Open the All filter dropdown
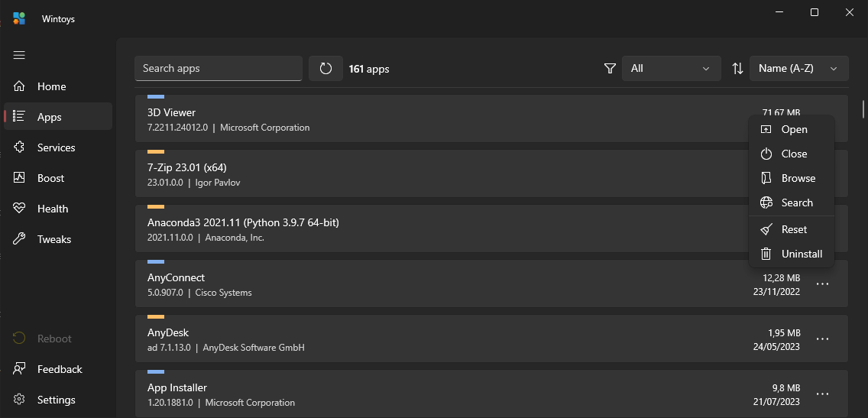The width and height of the screenshot is (868, 418). tap(672, 68)
